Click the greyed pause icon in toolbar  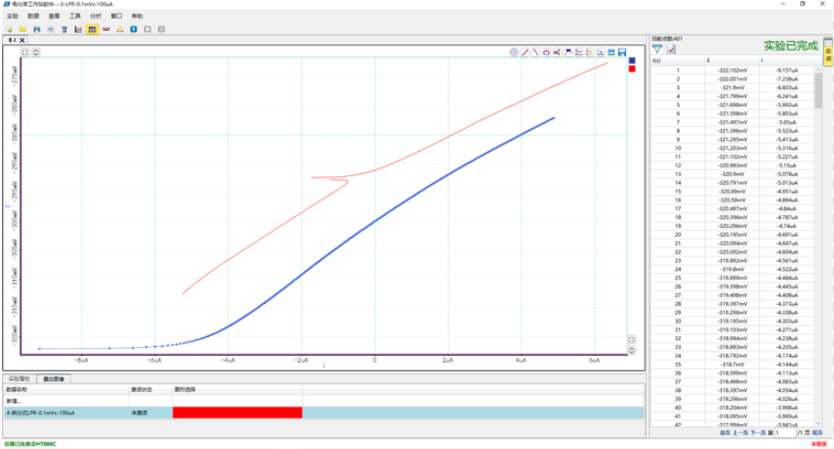pyautogui.click(x=161, y=29)
